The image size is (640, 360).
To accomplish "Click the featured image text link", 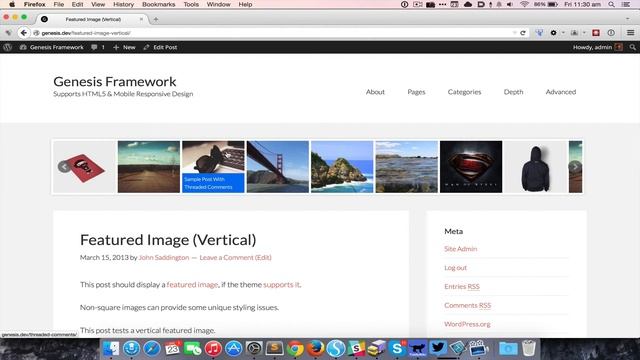I will pos(192,284).
